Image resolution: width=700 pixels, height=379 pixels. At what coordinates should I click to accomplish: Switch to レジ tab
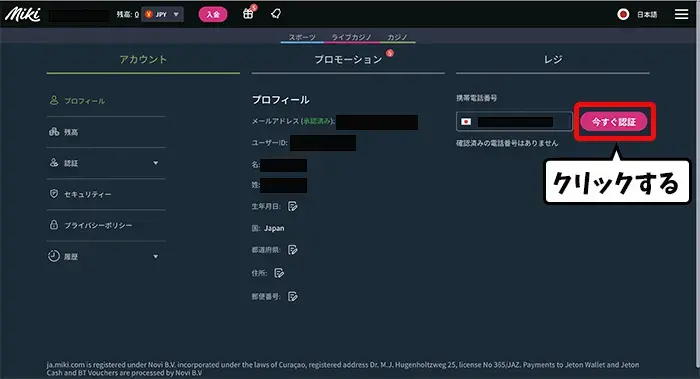click(553, 59)
